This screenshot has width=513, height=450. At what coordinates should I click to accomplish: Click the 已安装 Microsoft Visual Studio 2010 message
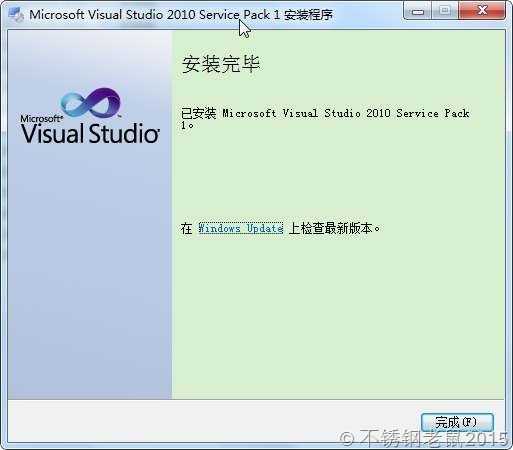click(x=325, y=118)
